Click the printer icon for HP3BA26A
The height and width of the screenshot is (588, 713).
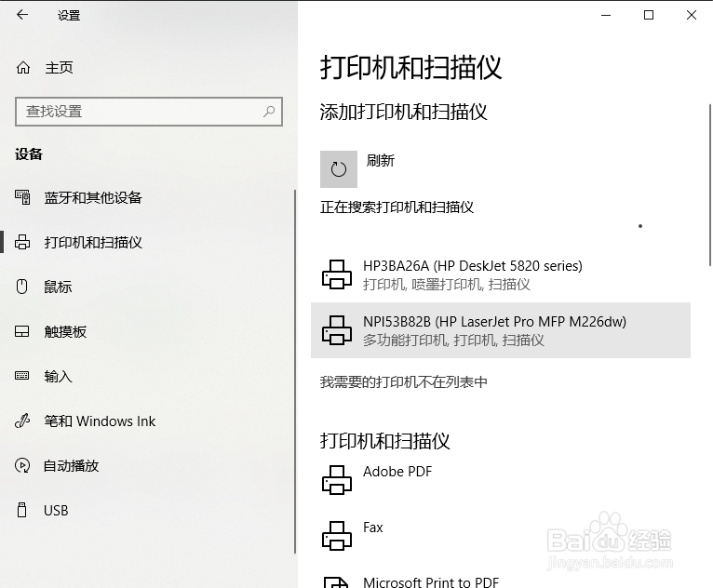(337, 274)
